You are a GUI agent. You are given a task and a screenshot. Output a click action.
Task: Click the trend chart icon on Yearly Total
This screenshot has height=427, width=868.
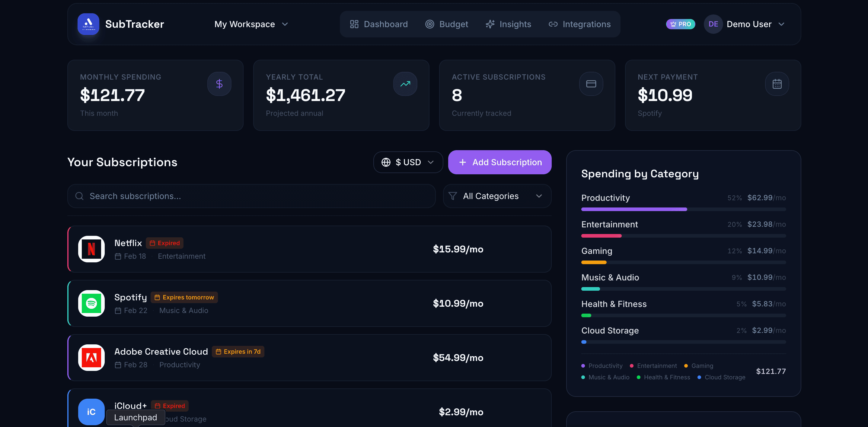pyautogui.click(x=405, y=84)
